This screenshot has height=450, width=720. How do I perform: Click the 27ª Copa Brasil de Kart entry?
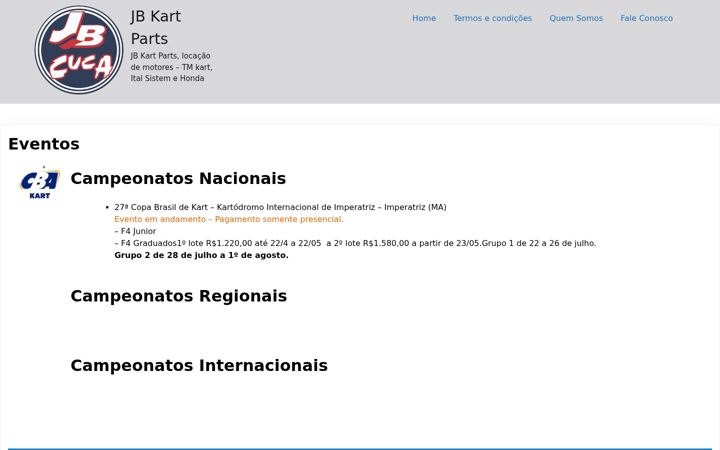point(280,207)
